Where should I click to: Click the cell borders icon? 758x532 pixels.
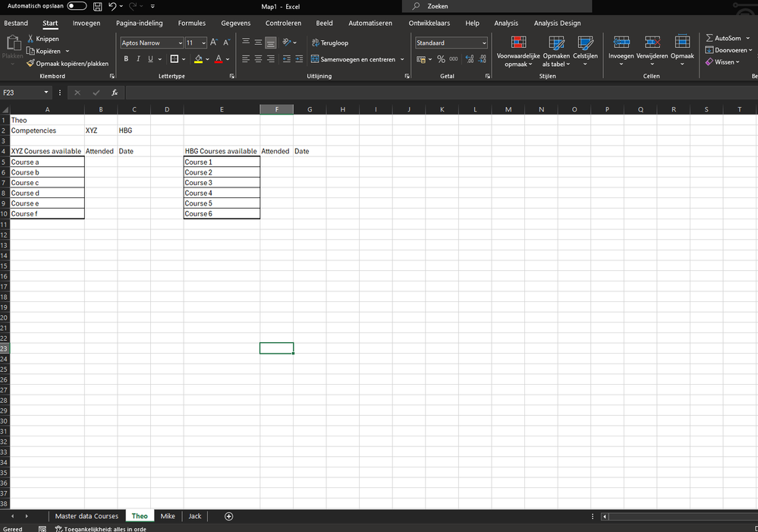[175, 59]
